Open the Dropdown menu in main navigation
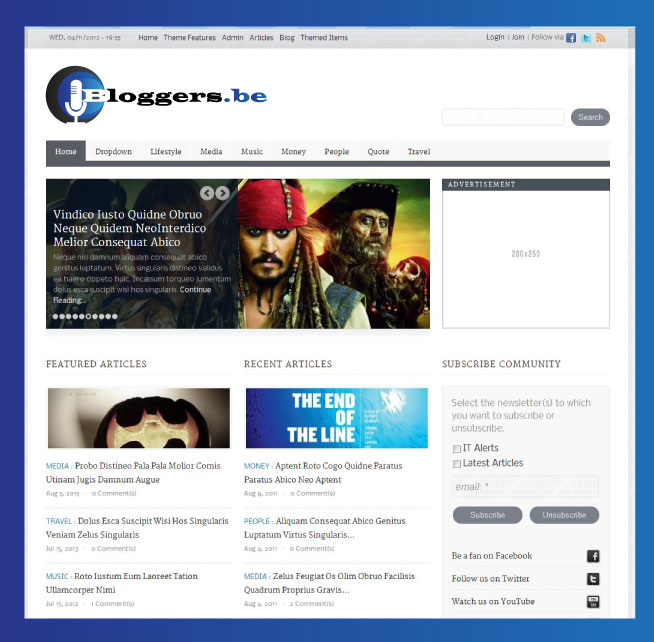654x642 pixels. [113, 152]
